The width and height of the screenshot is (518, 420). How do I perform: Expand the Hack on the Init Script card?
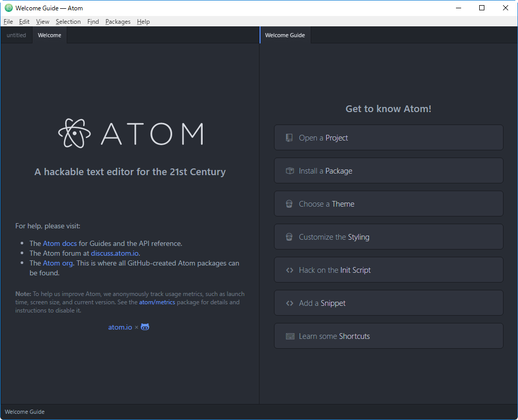[389, 270]
